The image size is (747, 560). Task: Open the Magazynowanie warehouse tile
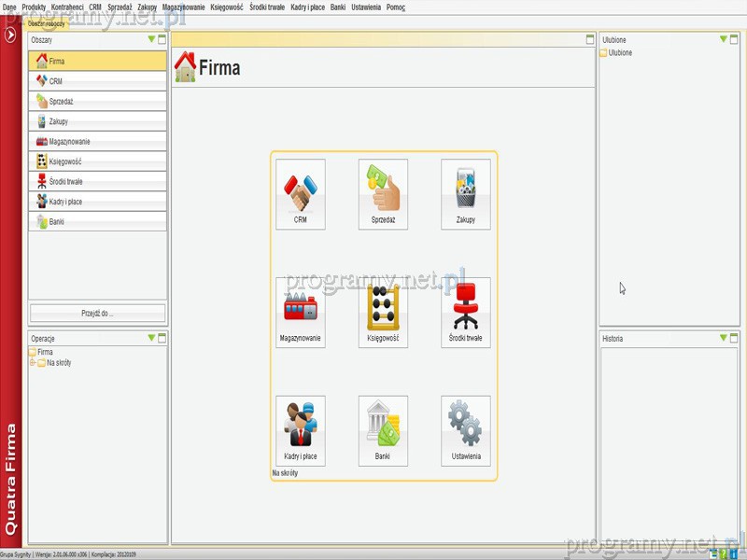click(300, 312)
